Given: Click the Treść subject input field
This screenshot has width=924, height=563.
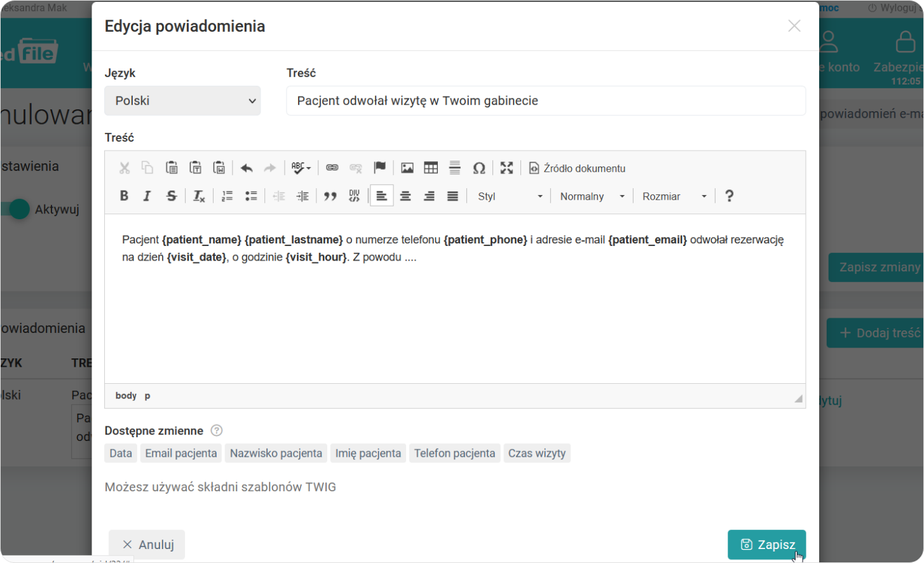Looking at the screenshot, I should (546, 100).
